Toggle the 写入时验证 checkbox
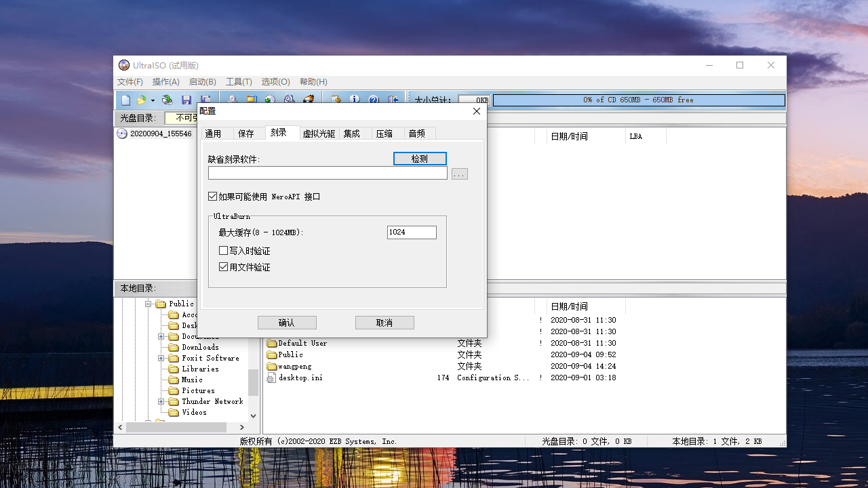The height and width of the screenshot is (488, 868). (x=224, y=250)
